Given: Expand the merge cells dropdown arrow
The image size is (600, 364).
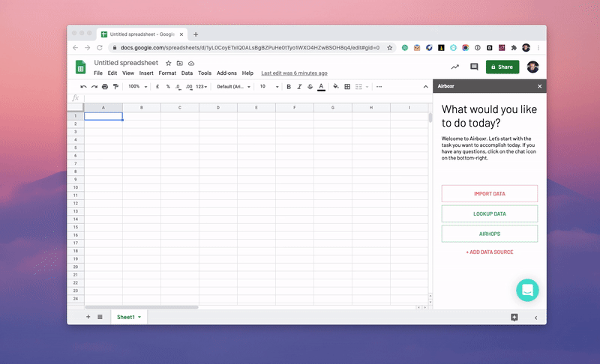Looking at the screenshot, I should click(367, 87).
